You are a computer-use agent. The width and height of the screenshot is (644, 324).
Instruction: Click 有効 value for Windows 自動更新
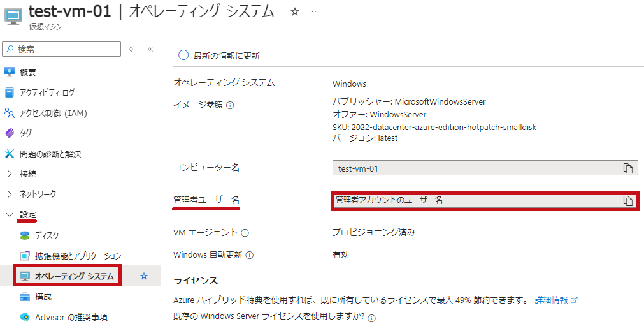pos(341,254)
